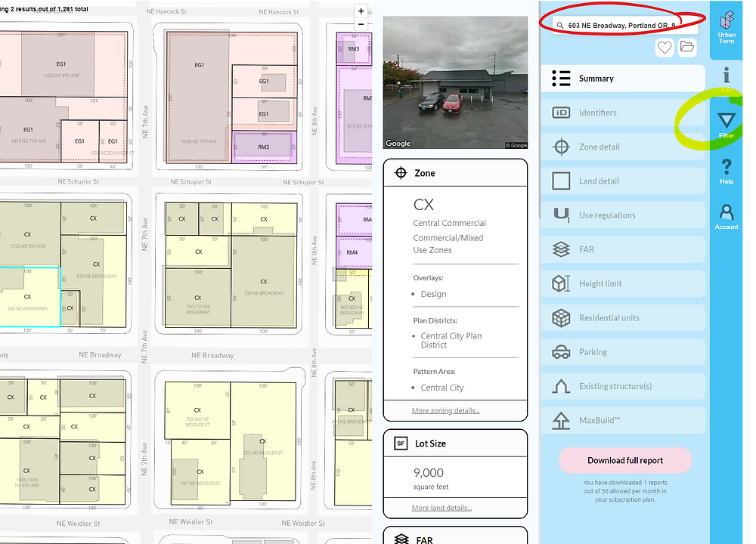756x544 pixels.
Task: Open saved properties folder icon
Action: coord(687,47)
